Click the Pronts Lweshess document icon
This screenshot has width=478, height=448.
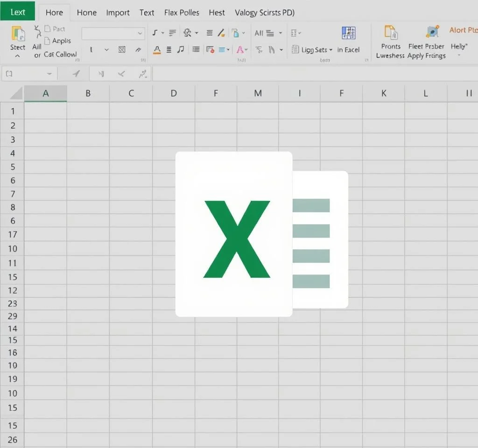click(x=391, y=32)
